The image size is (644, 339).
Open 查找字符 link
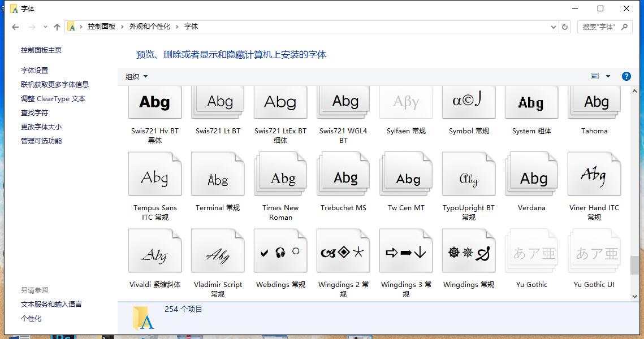[34, 113]
